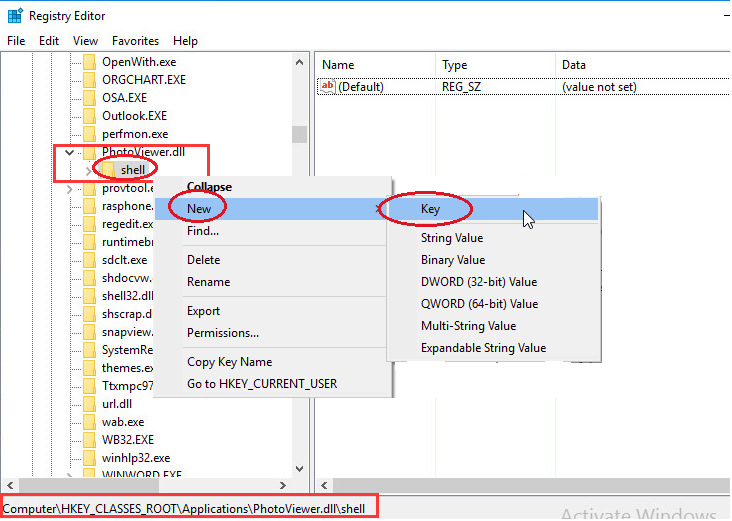This screenshot has height=521, width=732.
Task: Click the folder icon next to WB32.EXE
Action: tap(90, 440)
